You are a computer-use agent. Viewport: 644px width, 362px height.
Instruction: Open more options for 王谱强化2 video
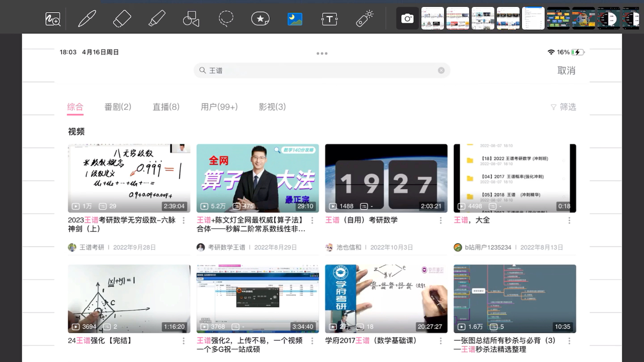click(312, 341)
